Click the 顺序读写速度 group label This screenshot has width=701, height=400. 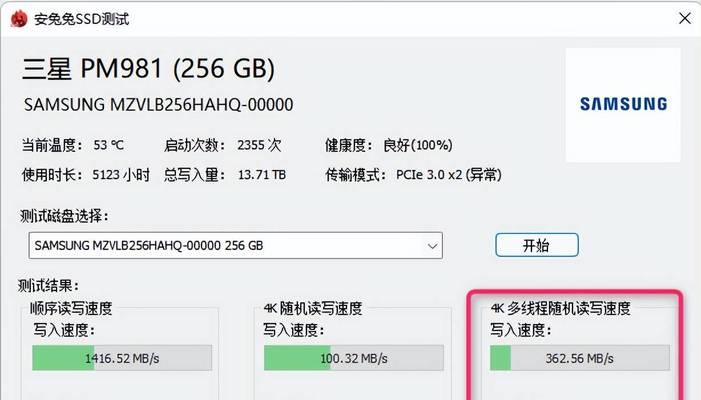point(71,308)
